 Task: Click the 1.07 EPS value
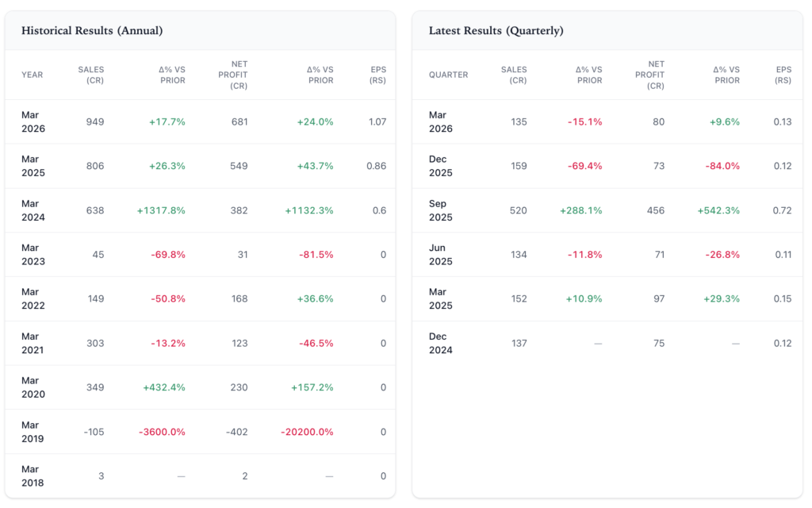(377, 122)
